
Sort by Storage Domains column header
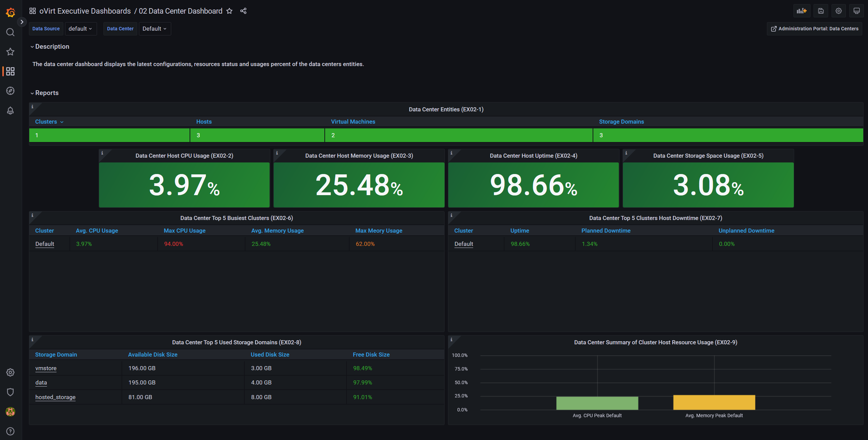click(622, 122)
